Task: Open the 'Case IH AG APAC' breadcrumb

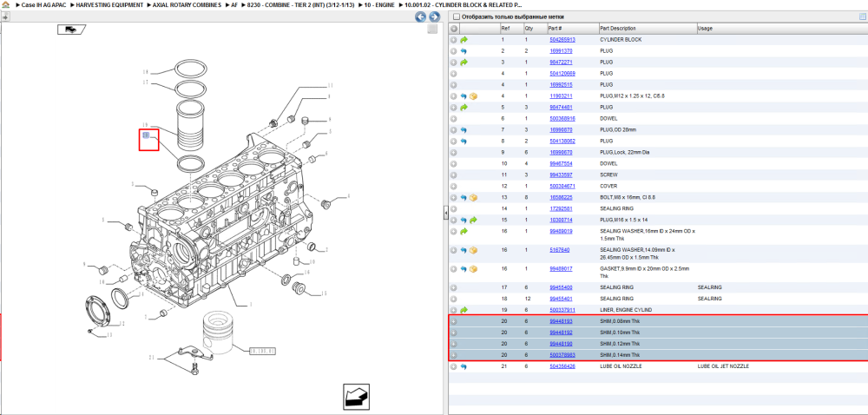Action: click(43, 4)
